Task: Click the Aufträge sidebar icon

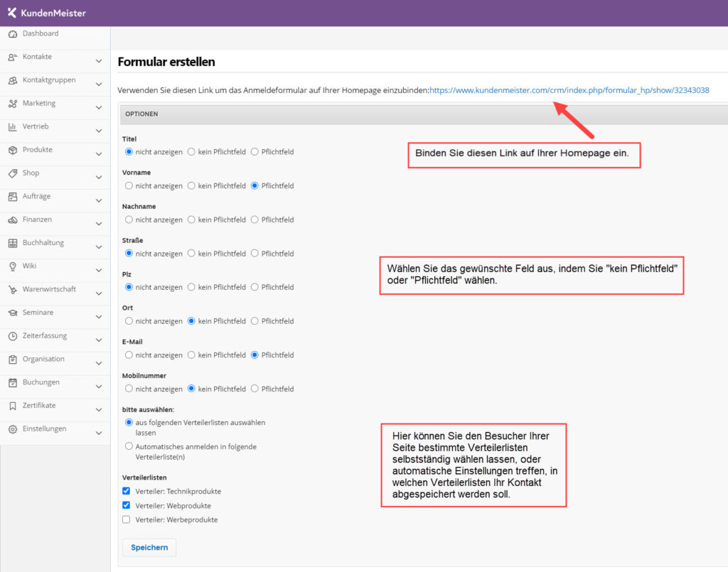Action: [x=13, y=197]
